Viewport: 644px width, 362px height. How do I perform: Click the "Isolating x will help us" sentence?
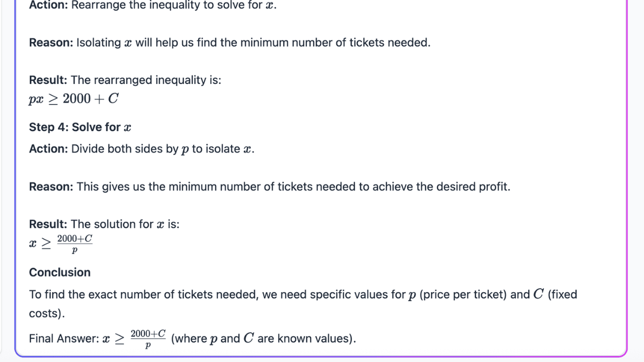[x=253, y=43]
